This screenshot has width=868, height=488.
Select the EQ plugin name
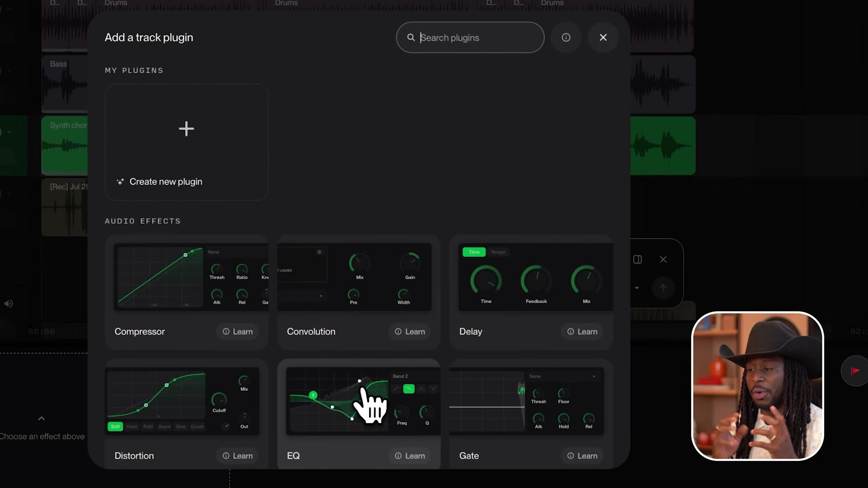tap(293, 456)
